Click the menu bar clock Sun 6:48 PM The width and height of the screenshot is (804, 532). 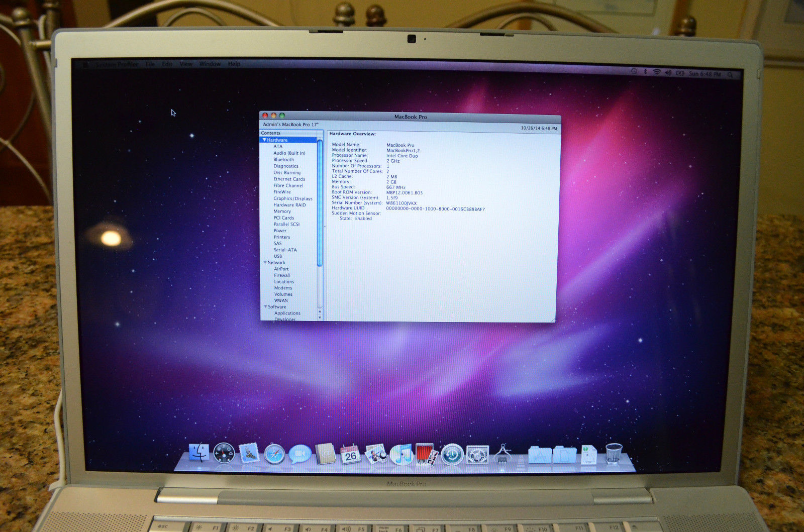(x=705, y=74)
